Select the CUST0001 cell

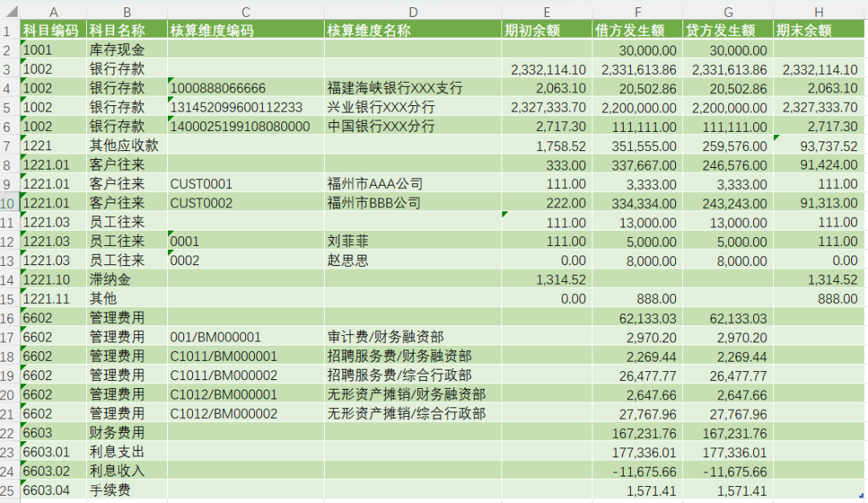[x=246, y=184]
